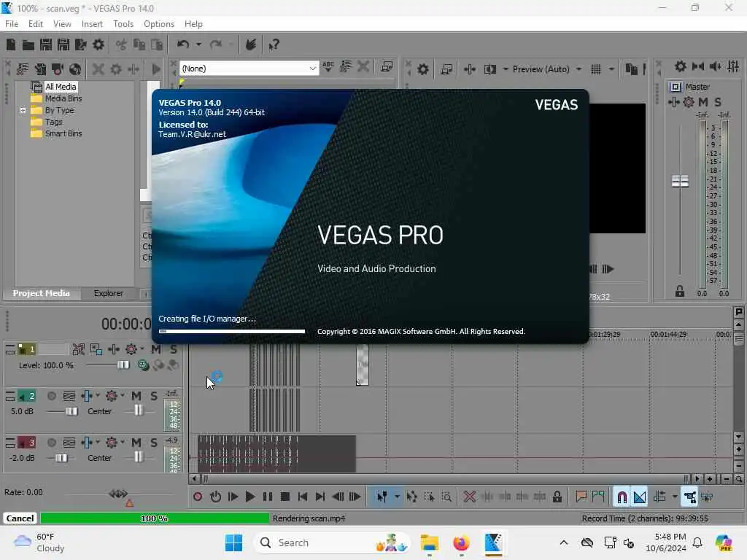Toggle Automatic Crossfades
This screenshot has width=747, height=560.
[x=639, y=497]
